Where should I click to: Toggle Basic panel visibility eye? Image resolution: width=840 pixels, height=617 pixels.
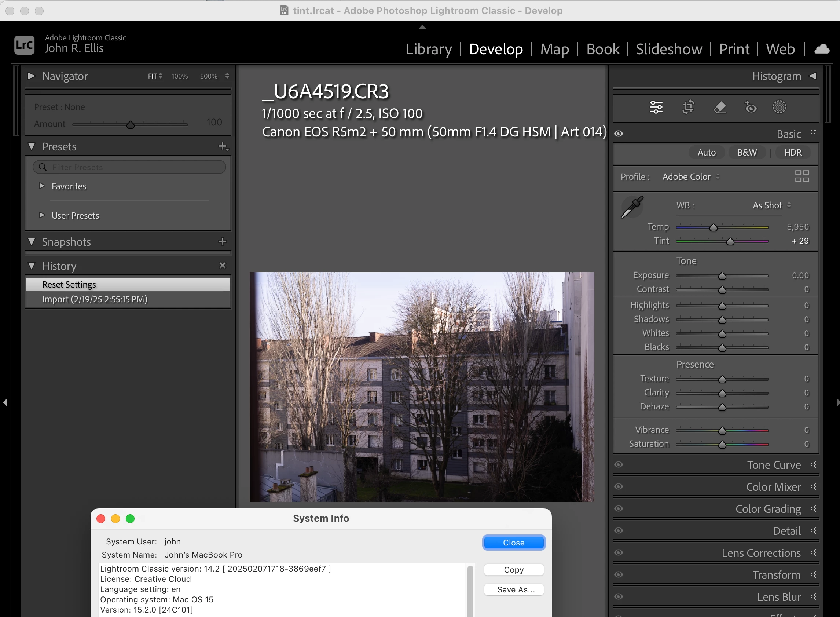(619, 134)
